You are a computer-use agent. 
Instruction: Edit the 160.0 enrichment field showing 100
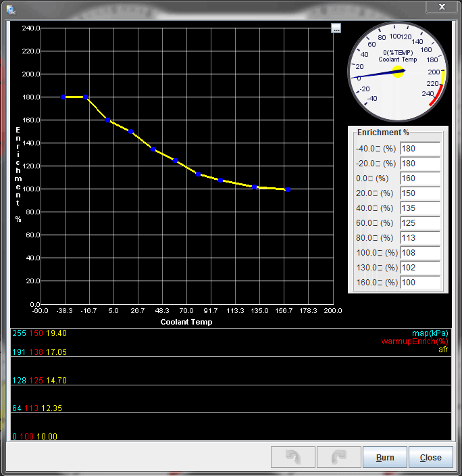420,283
